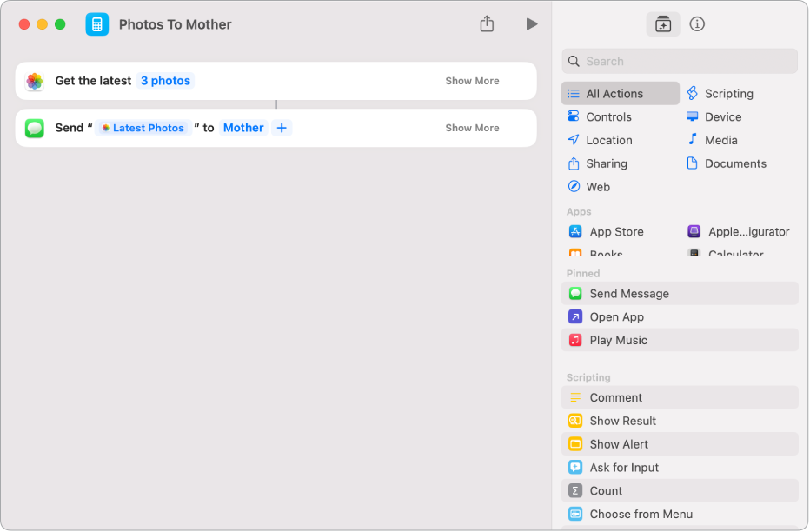Click the Pinned section header
810x532 pixels.
pos(582,274)
